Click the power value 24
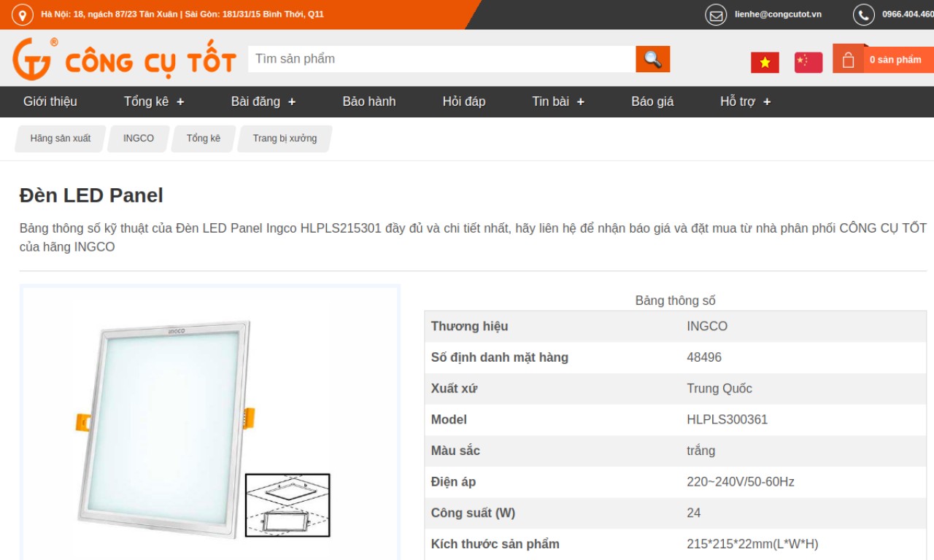 (x=694, y=513)
